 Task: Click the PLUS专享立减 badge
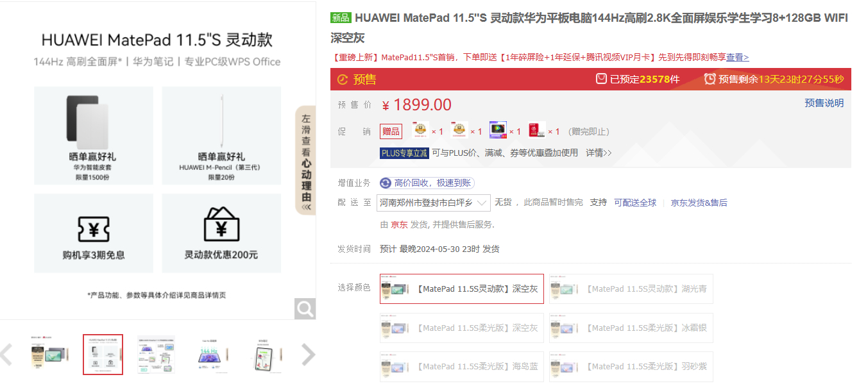(x=404, y=153)
